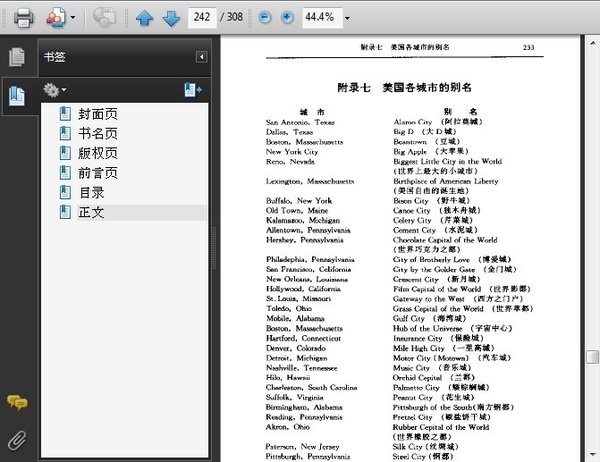Screen dimensions: 600x462
Task: Open the 目录 bookmark
Action: pos(91,193)
